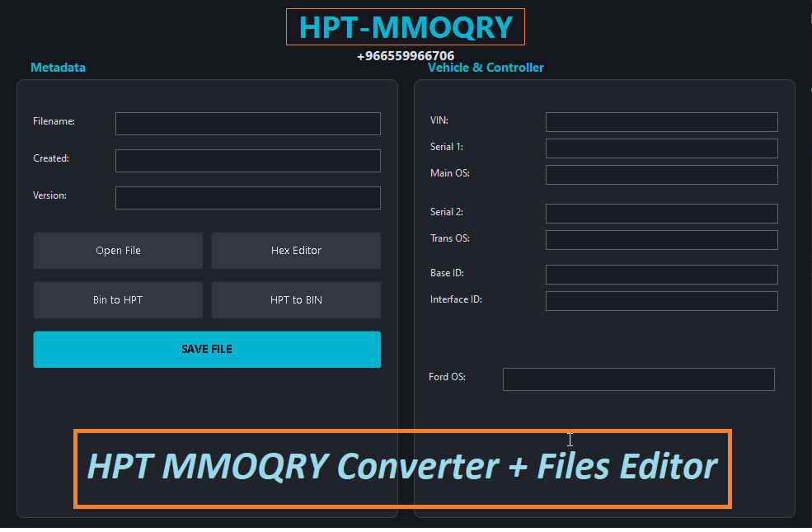Focus the Serial 1 text box

coord(661,148)
